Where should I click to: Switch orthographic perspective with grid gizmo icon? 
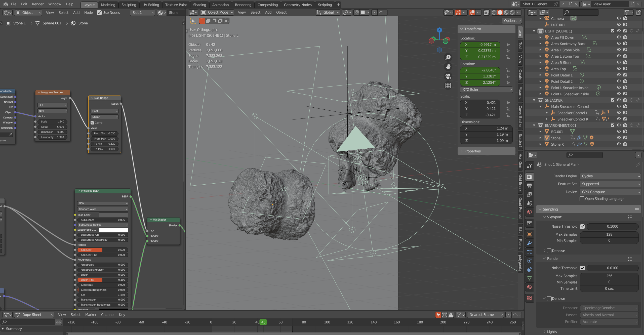[448, 86]
